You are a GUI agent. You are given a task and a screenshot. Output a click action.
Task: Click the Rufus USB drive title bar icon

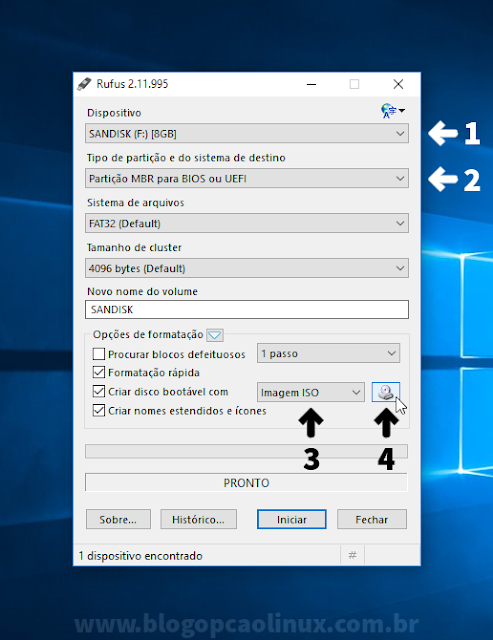click(x=84, y=84)
